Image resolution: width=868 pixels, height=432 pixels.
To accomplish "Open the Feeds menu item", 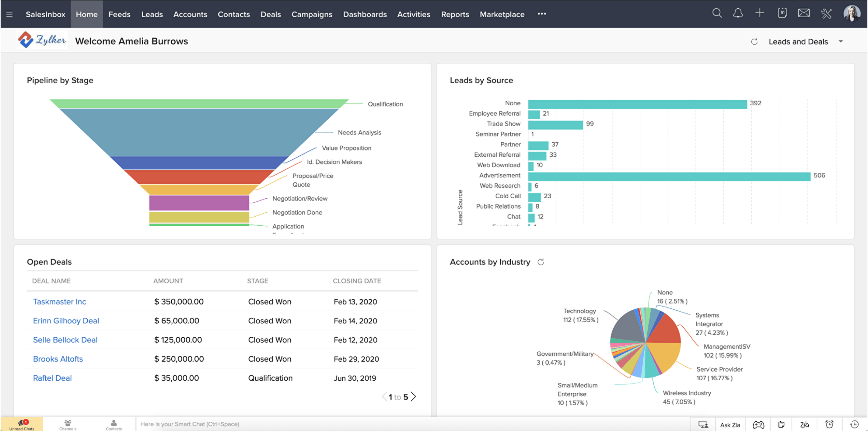I will coord(118,14).
